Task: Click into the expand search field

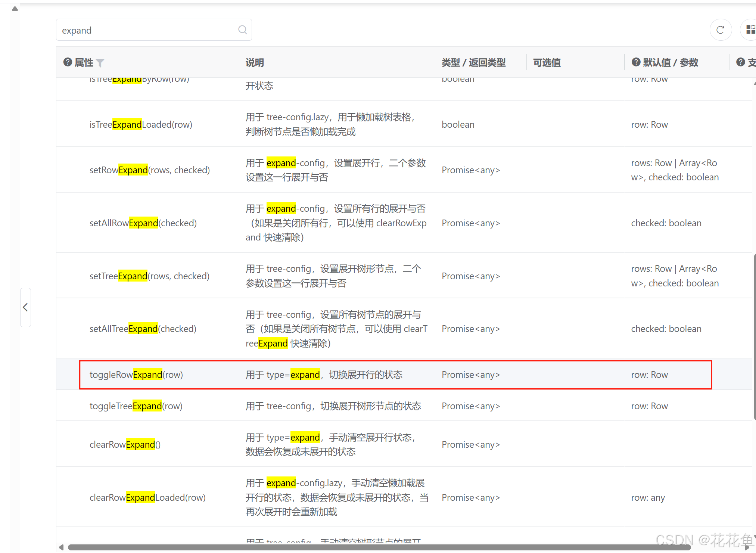Action: (146, 30)
